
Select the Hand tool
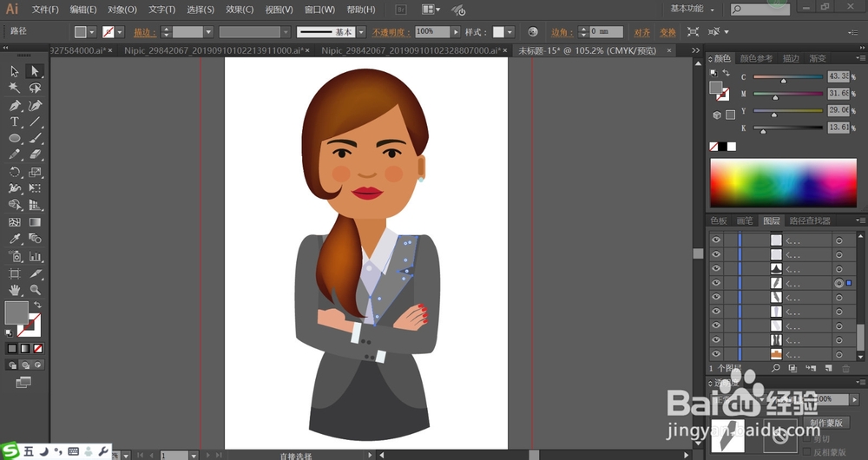(x=15, y=290)
